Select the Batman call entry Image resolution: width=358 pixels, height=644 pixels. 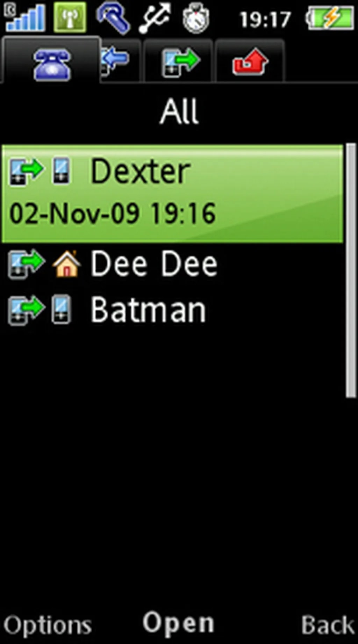point(173,310)
